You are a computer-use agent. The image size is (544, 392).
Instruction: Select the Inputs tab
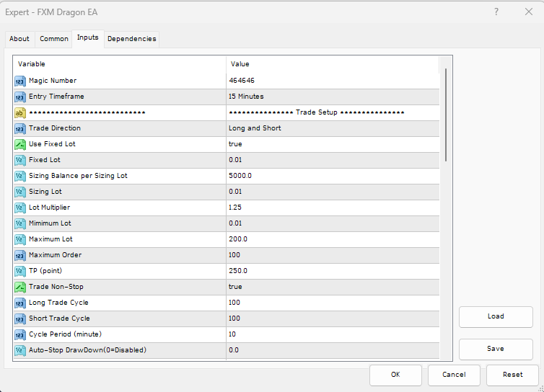[x=88, y=37]
